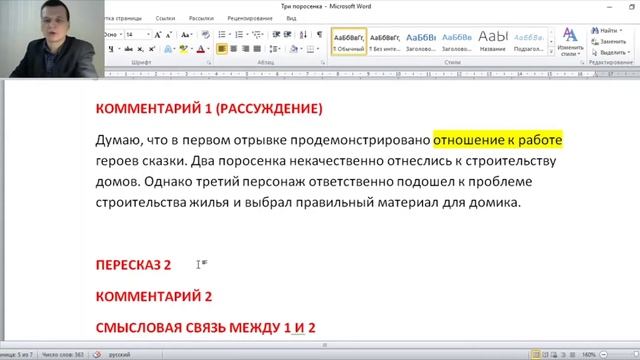Open the font size 14 dropdown

click(149, 35)
